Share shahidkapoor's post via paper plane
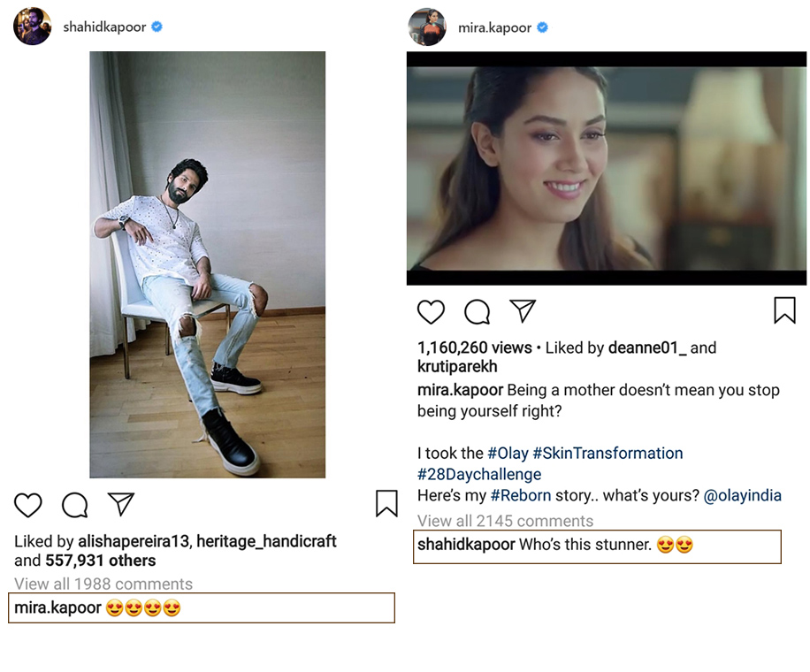 pyautogui.click(x=121, y=504)
